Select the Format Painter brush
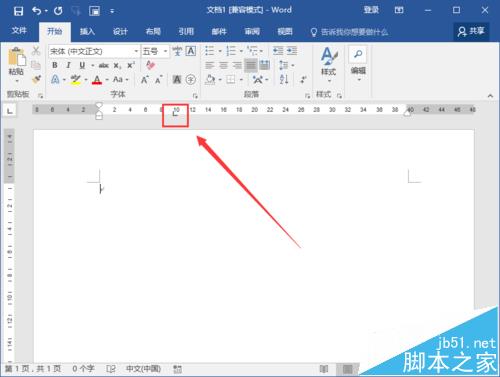Image resolution: width=500 pixels, height=377 pixels. (36, 79)
